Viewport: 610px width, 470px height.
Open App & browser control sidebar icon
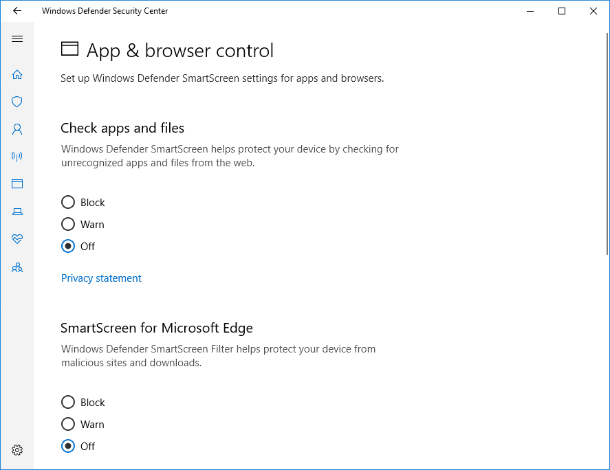17,184
